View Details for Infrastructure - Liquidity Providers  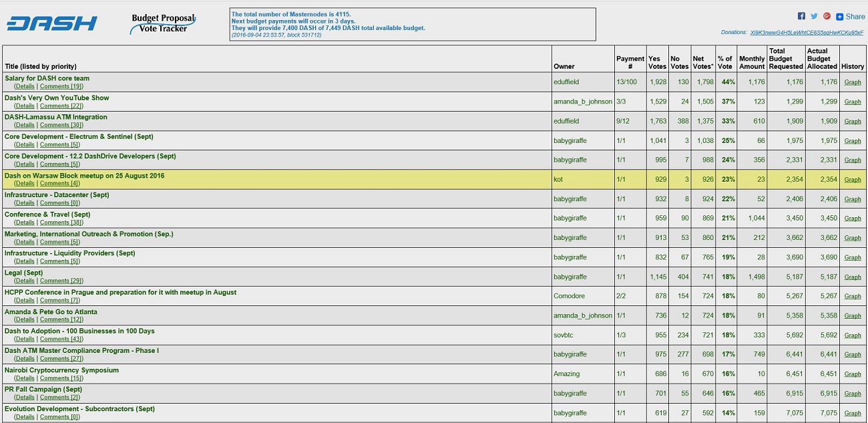pyautogui.click(x=25, y=261)
